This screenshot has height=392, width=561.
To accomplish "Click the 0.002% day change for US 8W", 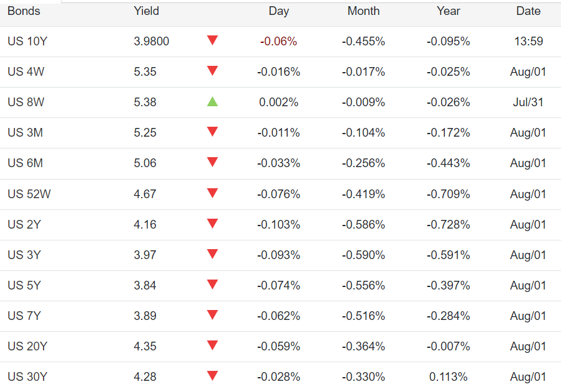I will (278, 102).
